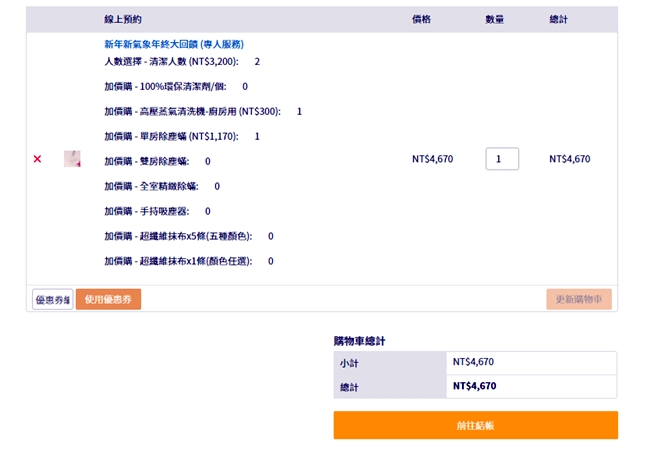Click the 價格 column header
Viewport: 650px width, 450px height.
422,19
